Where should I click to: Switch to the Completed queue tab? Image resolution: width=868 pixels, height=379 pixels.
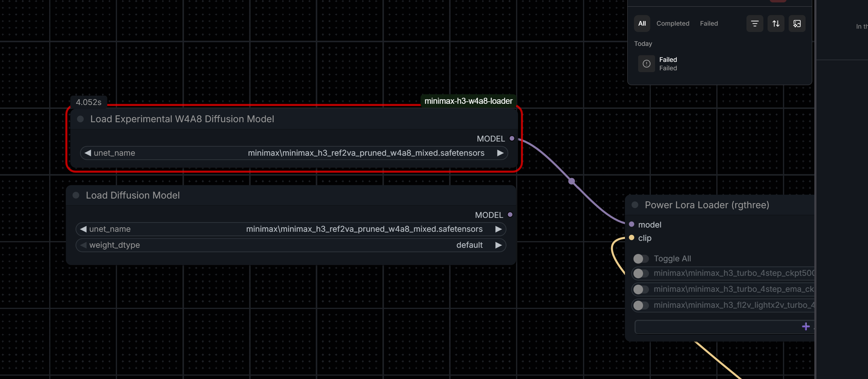673,24
